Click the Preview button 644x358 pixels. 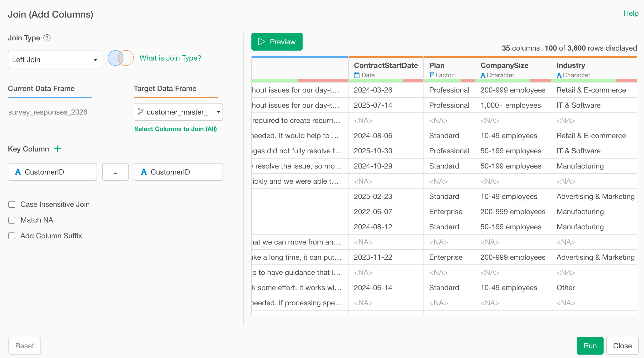point(277,42)
